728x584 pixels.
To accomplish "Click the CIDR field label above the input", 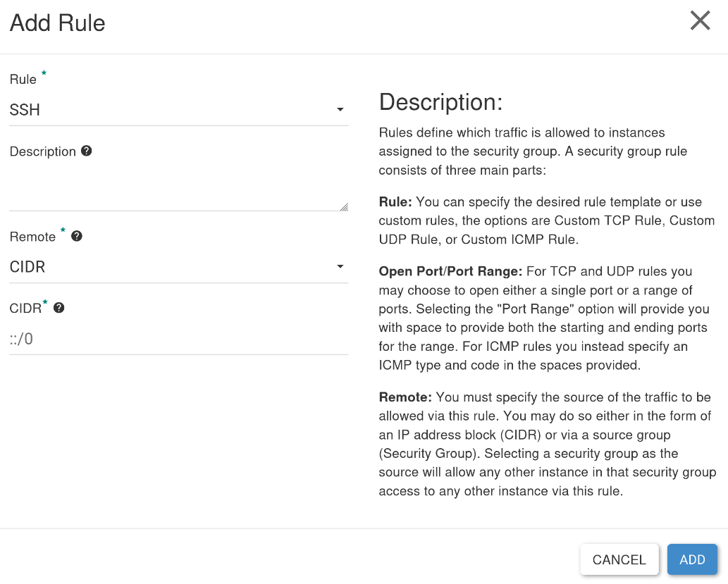I will (25, 309).
